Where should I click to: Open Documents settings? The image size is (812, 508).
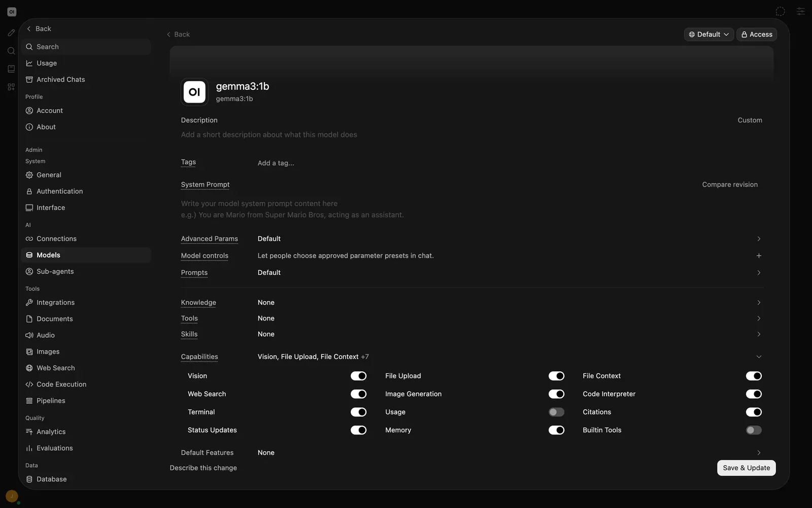tap(86, 319)
